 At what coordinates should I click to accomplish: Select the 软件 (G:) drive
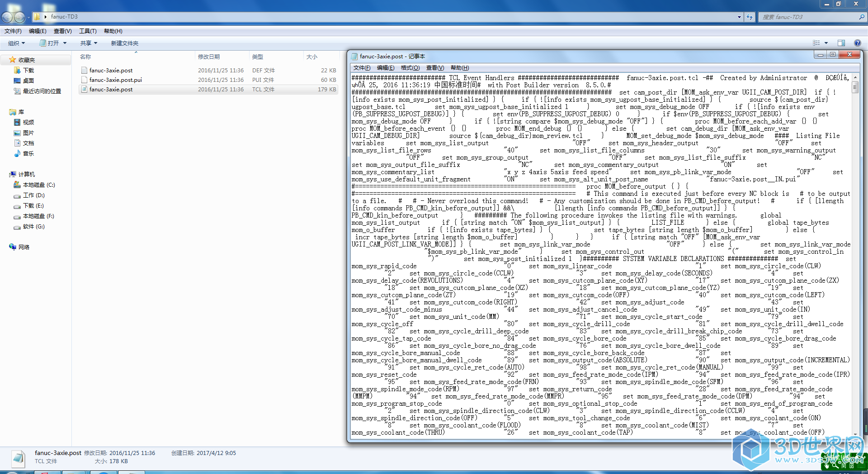click(x=34, y=226)
